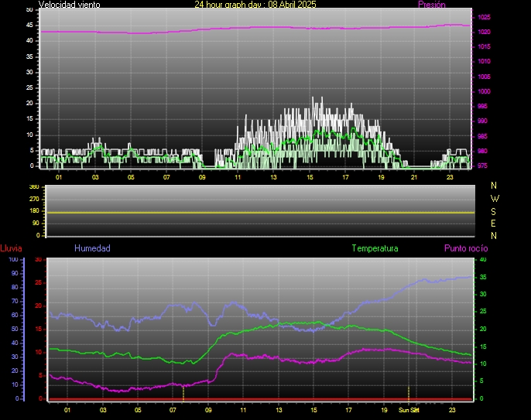531x420 pixels.
Task: Click the green "Temperatura" label
Action: pos(375,248)
